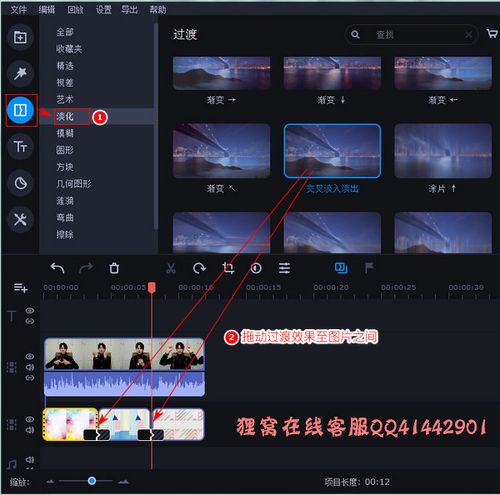Click the category list scrollbar

[x=155, y=127]
